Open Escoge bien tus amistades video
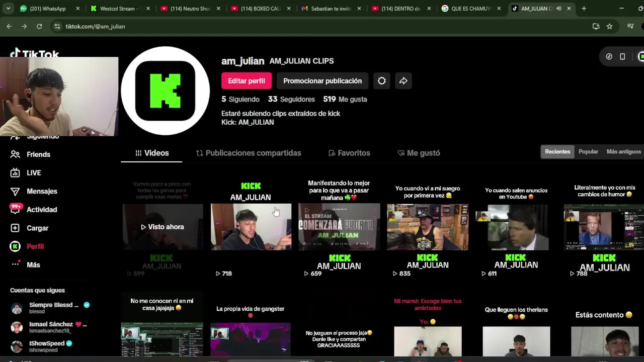 (x=428, y=325)
